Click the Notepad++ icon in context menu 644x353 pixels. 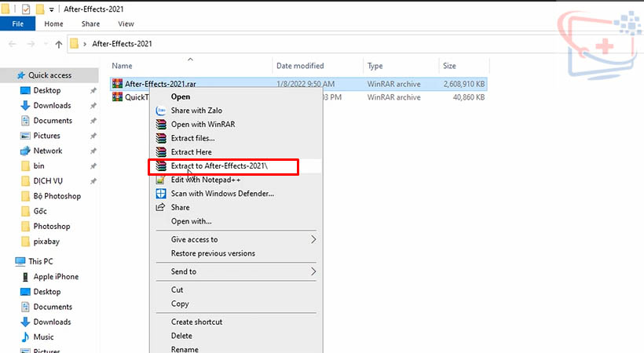161,180
